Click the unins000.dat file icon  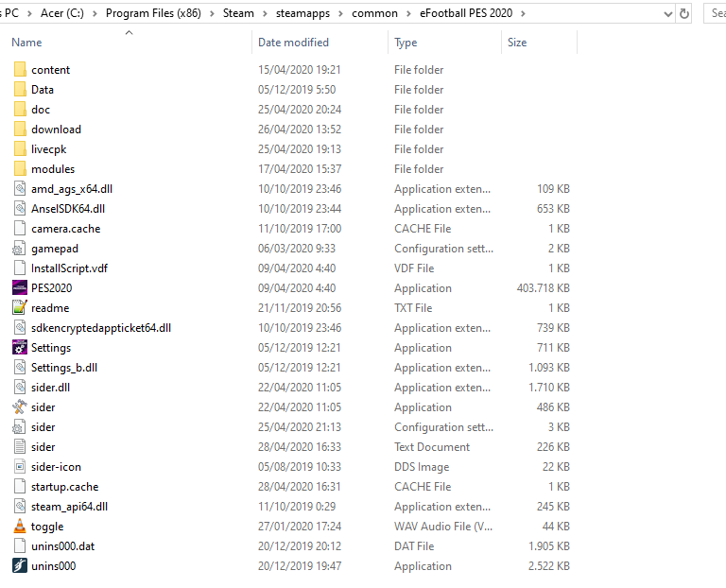pyautogui.click(x=20, y=545)
